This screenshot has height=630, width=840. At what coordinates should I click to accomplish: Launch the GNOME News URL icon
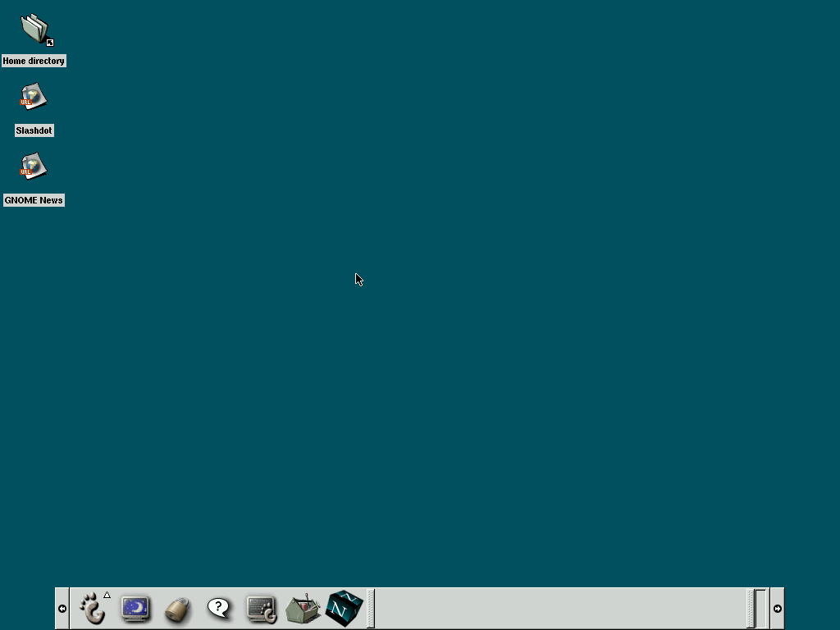(x=34, y=167)
